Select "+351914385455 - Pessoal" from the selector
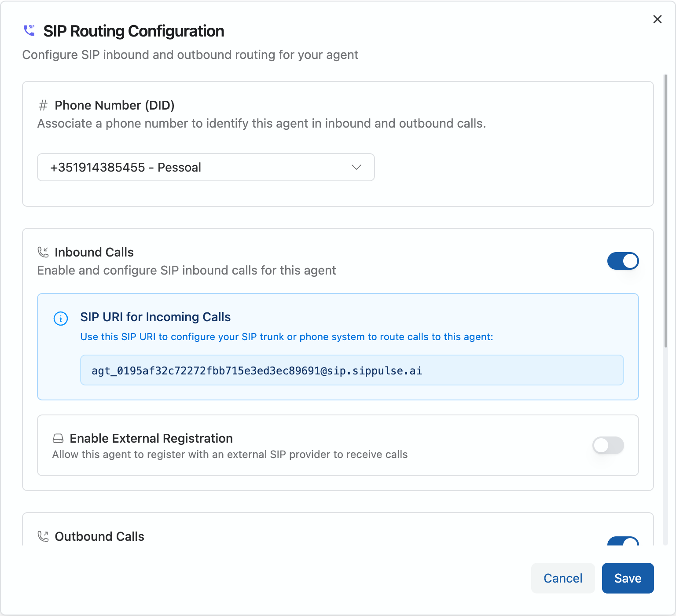 coord(126,167)
